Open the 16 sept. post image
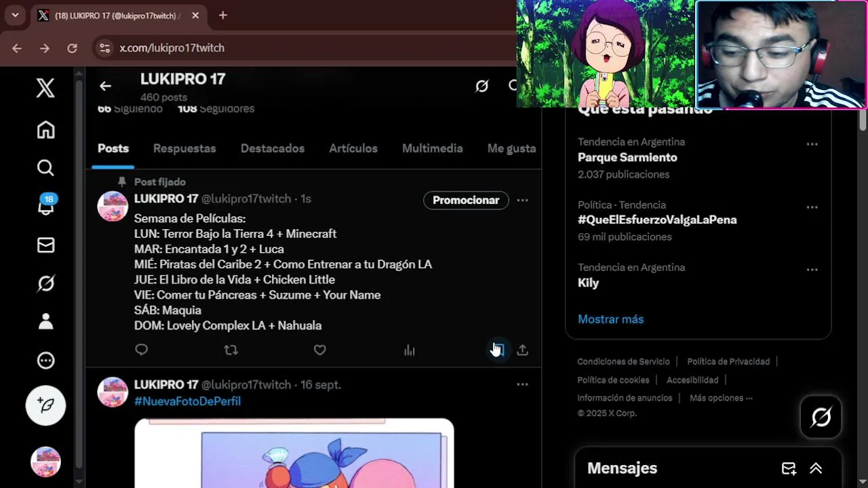This screenshot has height=488, width=868. (294, 453)
